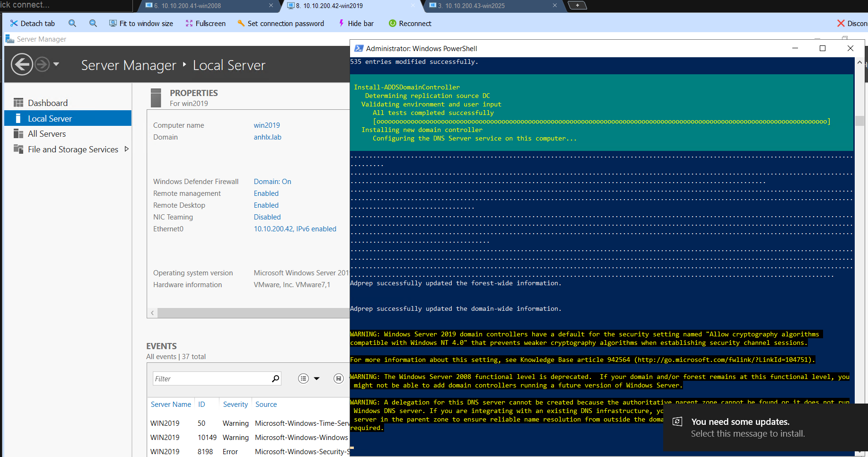Image resolution: width=868 pixels, height=457 pixels.
Task: Click the properties horizontal scrollbar left arrow
Action: point(152,313)
